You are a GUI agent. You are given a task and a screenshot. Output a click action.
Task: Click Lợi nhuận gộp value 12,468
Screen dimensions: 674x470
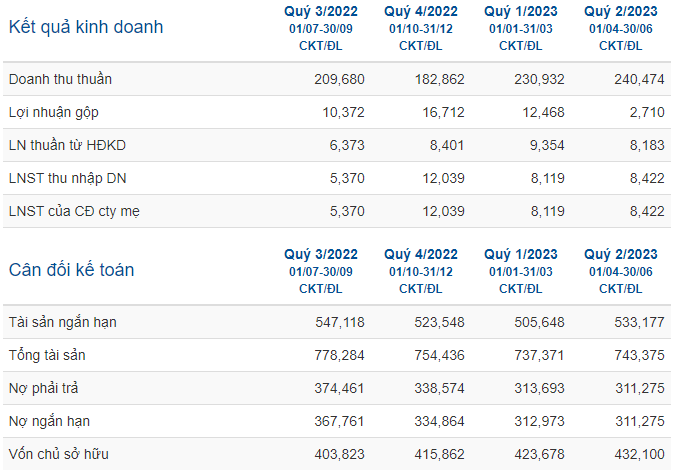click(543, 113)
